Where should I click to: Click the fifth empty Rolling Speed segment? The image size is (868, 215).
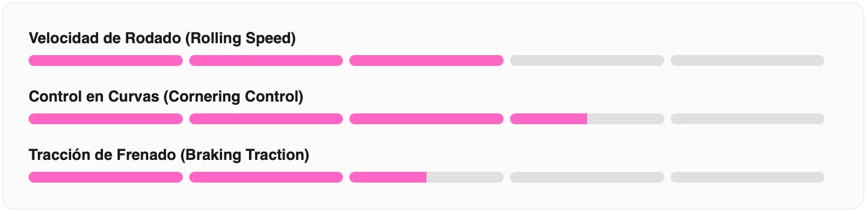[747, 61]
